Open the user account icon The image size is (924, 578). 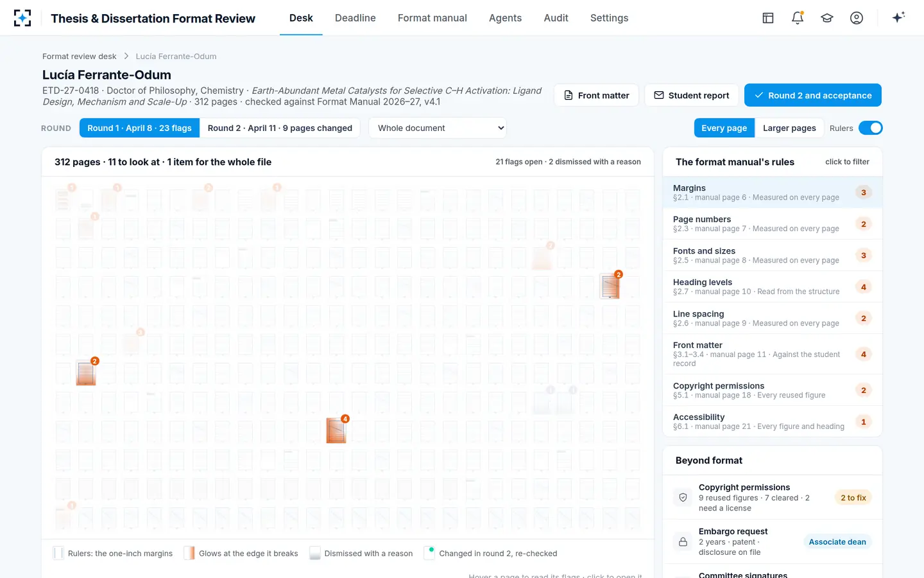tap(857, 18)
